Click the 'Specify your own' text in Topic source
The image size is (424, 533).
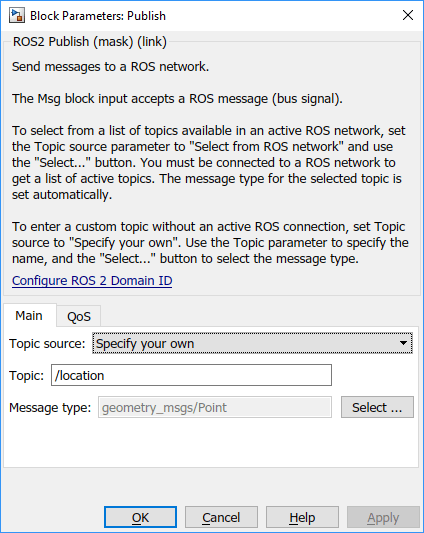(145, 343)
